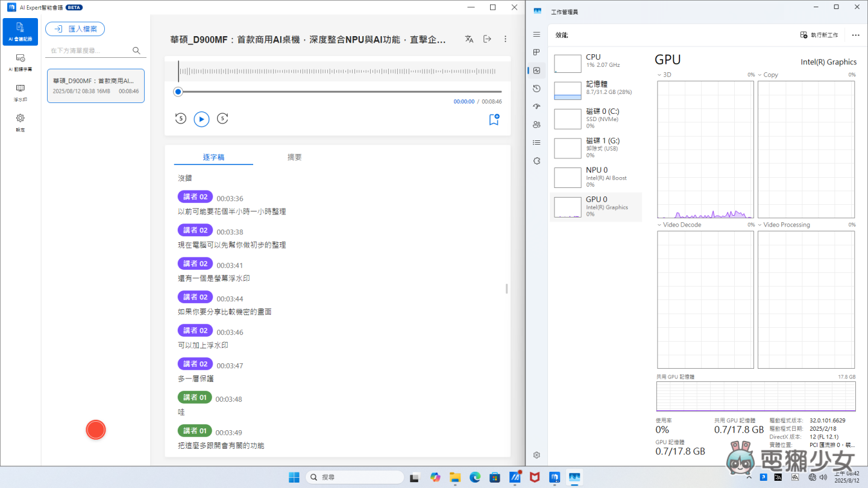Click the 匯入檔案 import button
This screenshot has height=488, width=868.
[75, 29]
